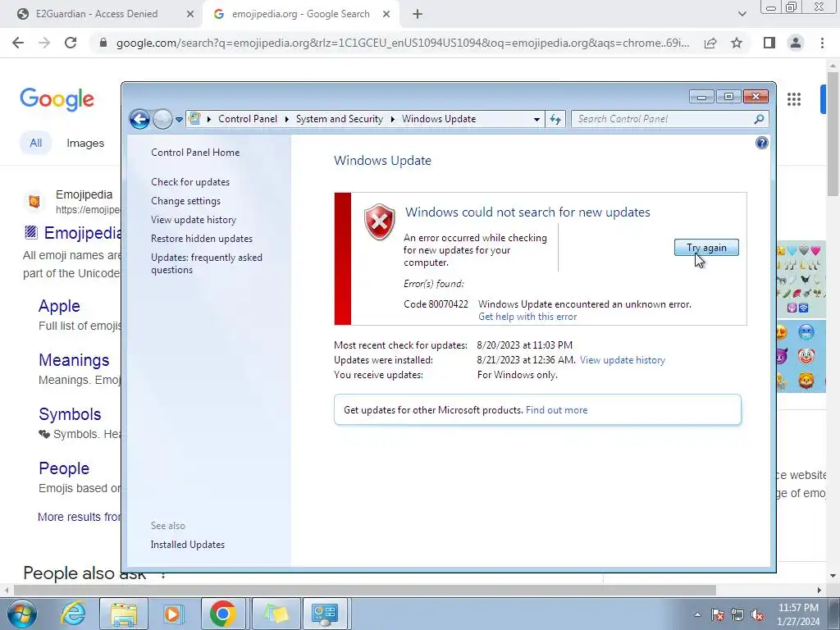Click Find out more link
This screenshot has width=840, height=630.
pyautogui.click(x=556, y=410)
